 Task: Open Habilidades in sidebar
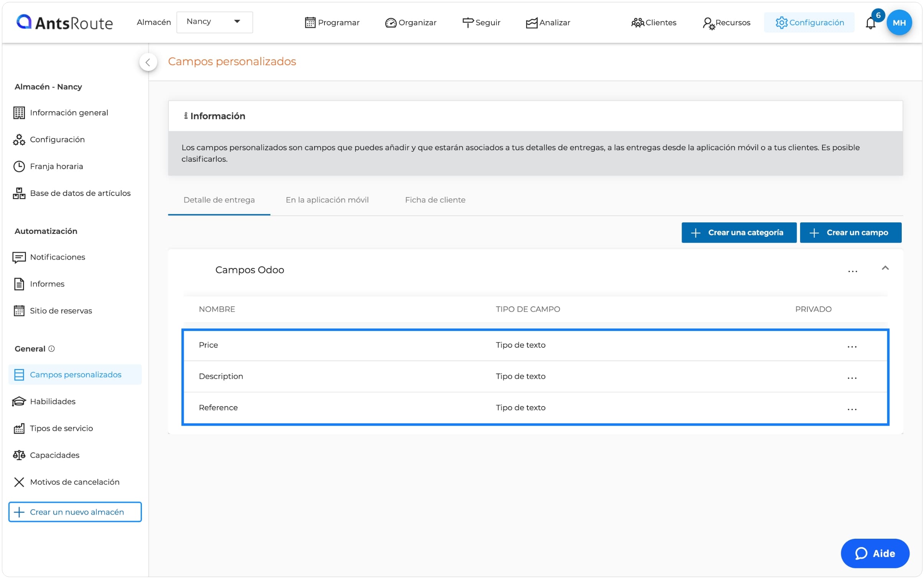(44, 401)
